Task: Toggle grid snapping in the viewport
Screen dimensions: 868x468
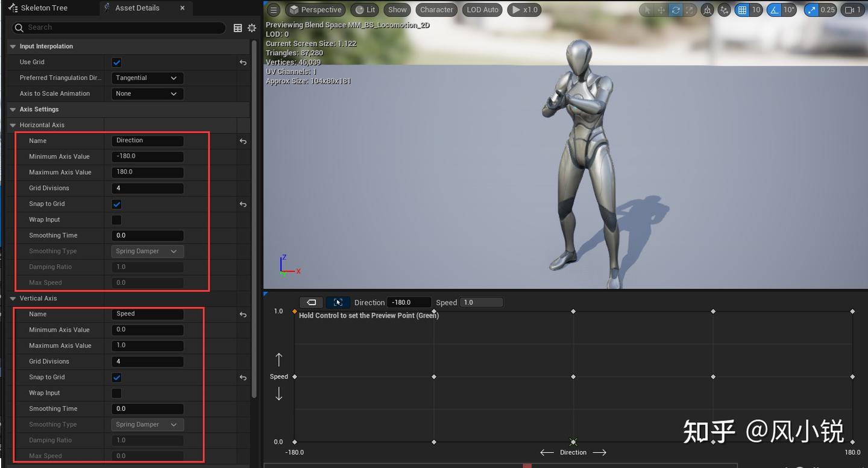Action: point(743,10)
